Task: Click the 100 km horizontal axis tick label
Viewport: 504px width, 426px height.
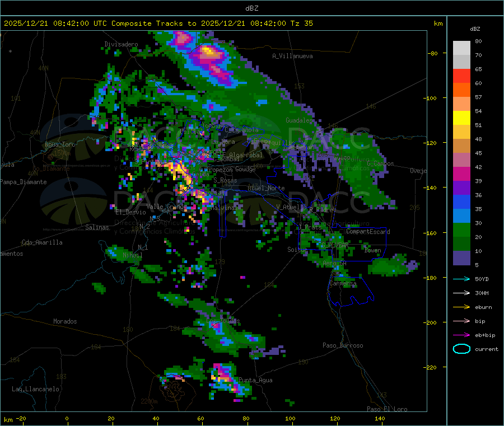Action: point(290,418)
